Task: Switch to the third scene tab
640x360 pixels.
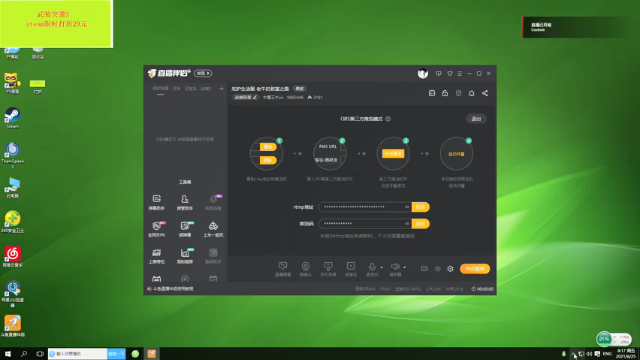Action: tap(191, 89)
